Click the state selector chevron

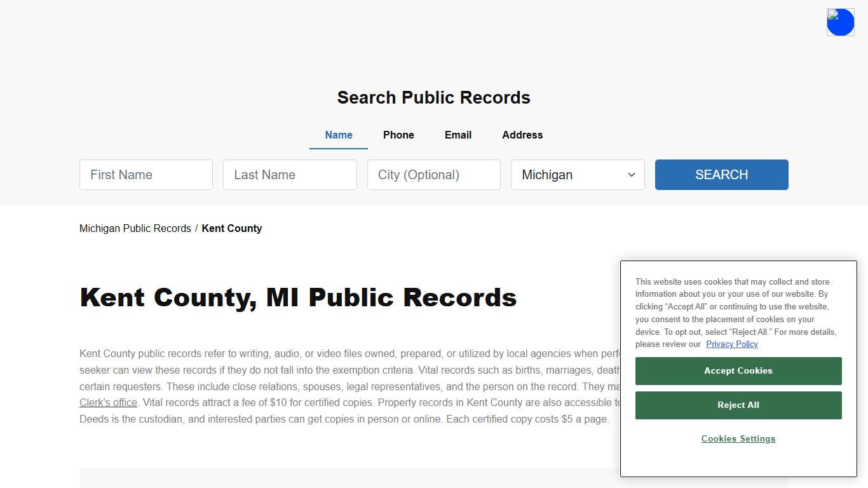[x=631, y=175]
